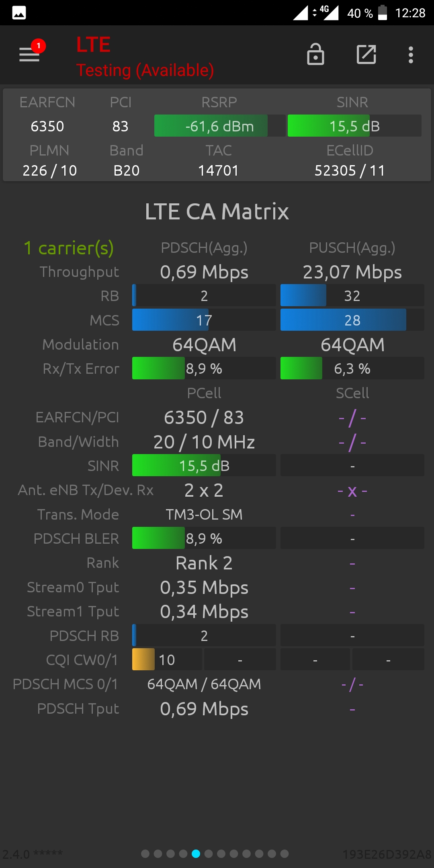Tap the CQI CW0 value 10 bar
The width and height of the screenshot is (434, 868).
(167, 659)
